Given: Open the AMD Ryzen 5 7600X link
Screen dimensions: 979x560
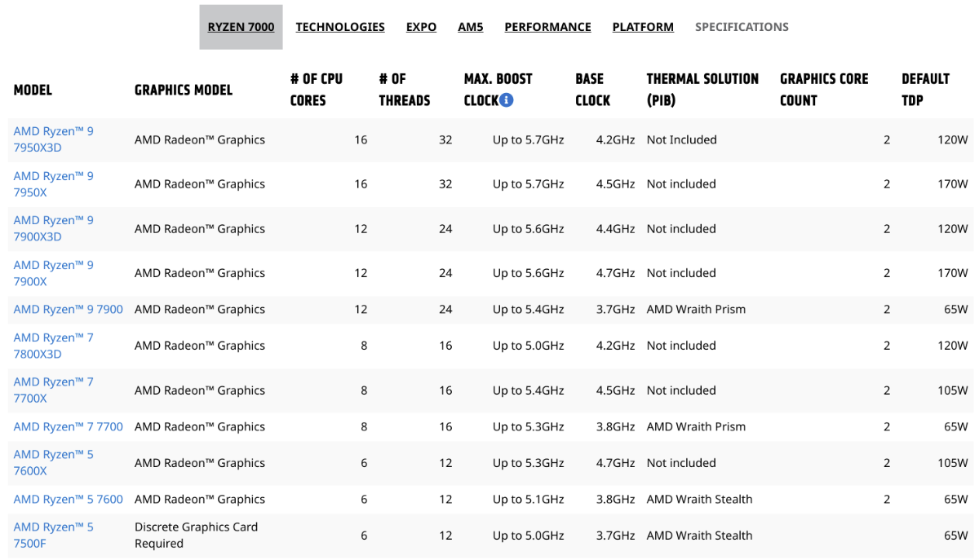Looking at the screenshot, I should (54, 463).
